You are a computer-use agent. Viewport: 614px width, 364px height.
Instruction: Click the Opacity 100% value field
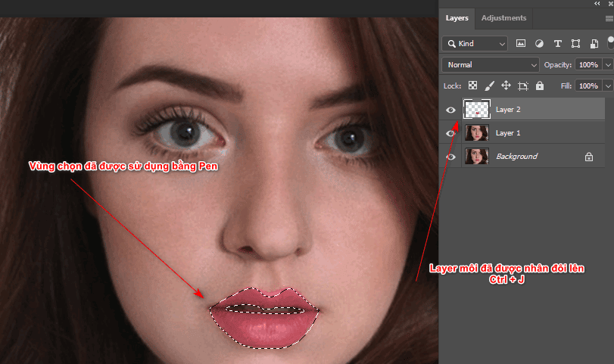588,65
